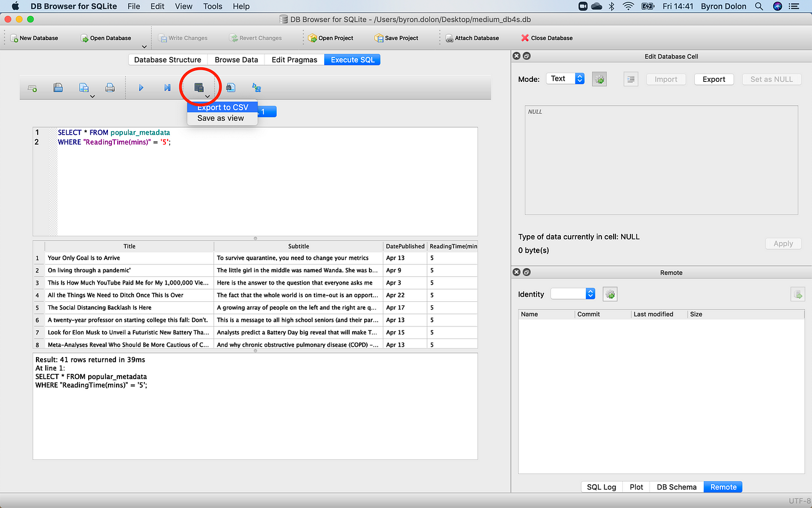The width and height of the screenshot is (812, 508).
Task: Switch to the SQL Log tab
Action: [601, 487]
